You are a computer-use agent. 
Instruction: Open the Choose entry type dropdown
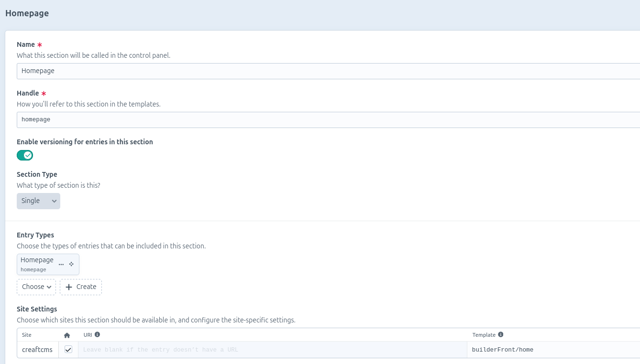(x=36, y=287)
